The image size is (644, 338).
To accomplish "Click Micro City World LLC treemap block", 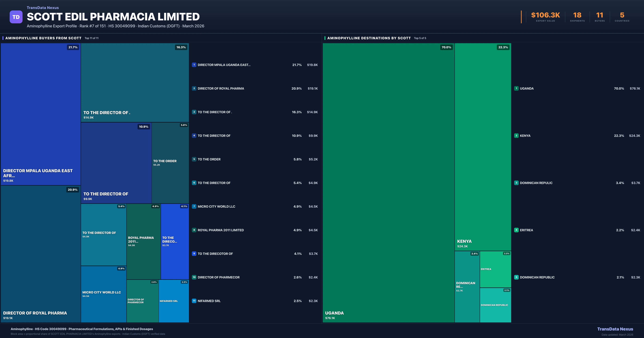I will [103, 294].
